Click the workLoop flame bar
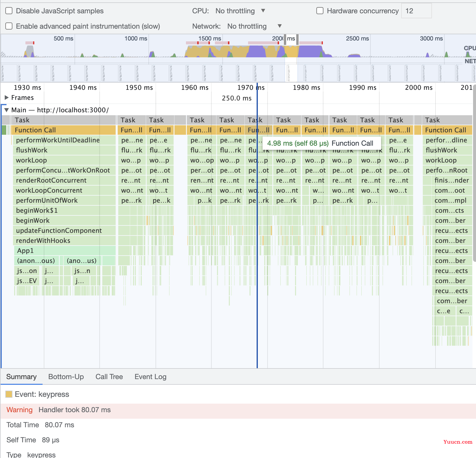This screenshot has height=458, width=476. (x=64, y=160)
